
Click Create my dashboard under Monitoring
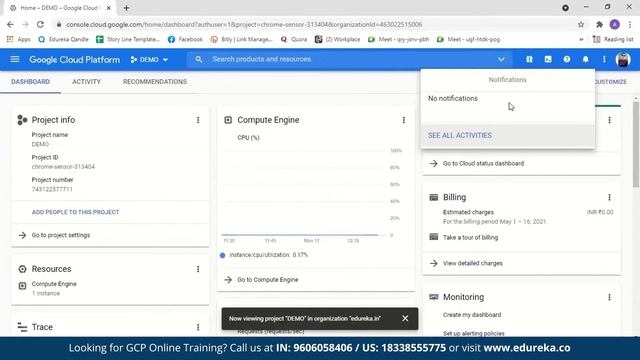coord(472,315)
